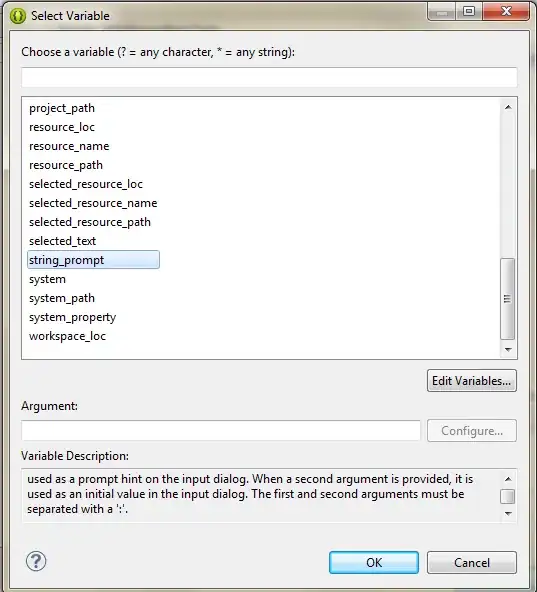The height and width of the screenshot is (592, 537).
Task: Click description box scroll up arrow
Action: (508, 479)
